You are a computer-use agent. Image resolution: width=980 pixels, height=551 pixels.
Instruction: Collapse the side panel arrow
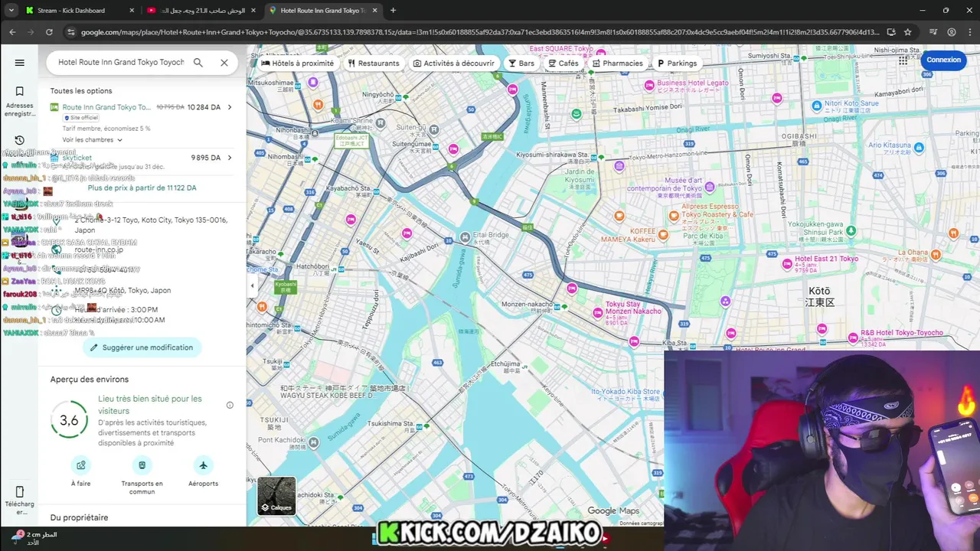(252, 285)
